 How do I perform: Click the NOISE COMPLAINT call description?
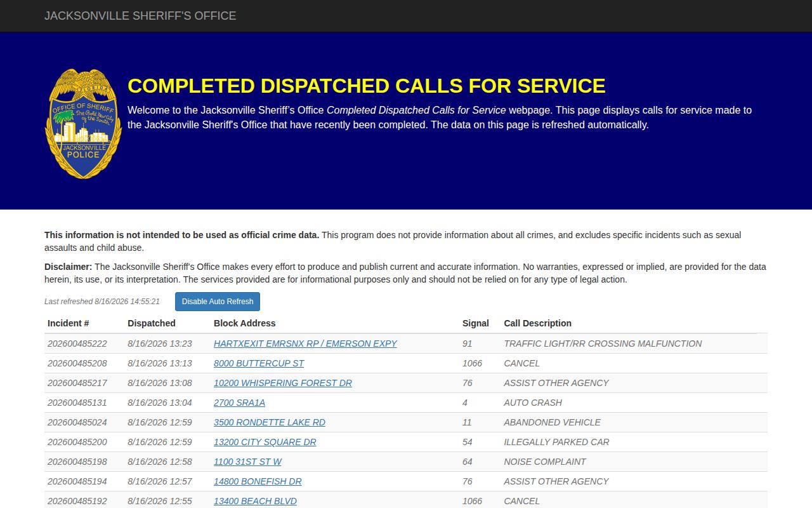point(545,462)
